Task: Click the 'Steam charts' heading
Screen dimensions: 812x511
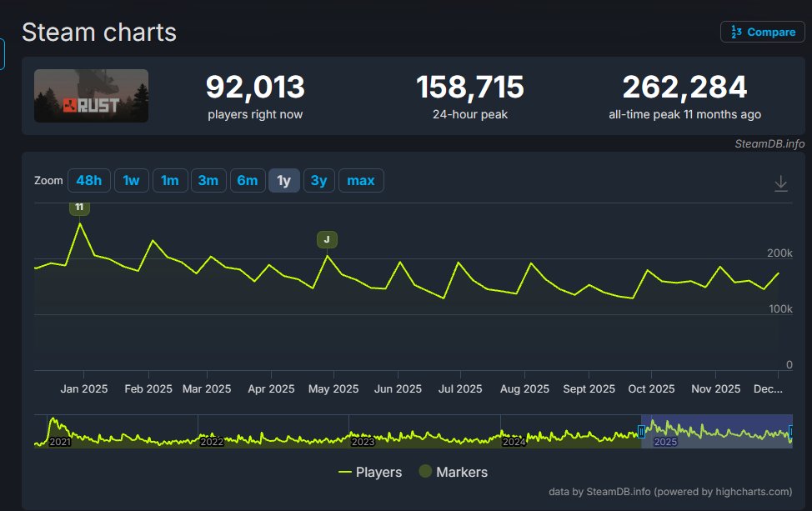Action: pos(99,33)
